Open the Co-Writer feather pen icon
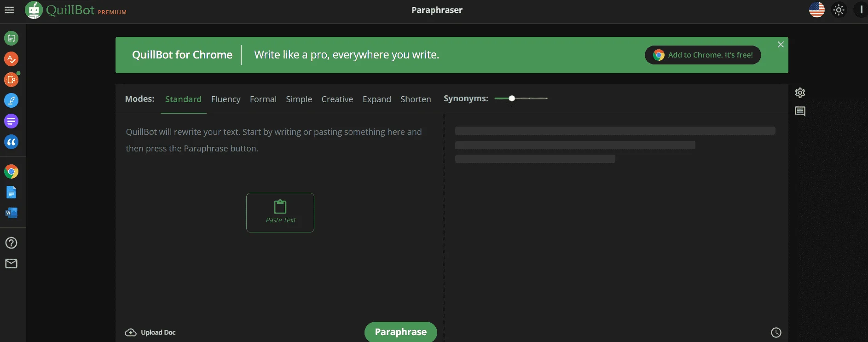The image size is (868, 342). tap(12, 100)
